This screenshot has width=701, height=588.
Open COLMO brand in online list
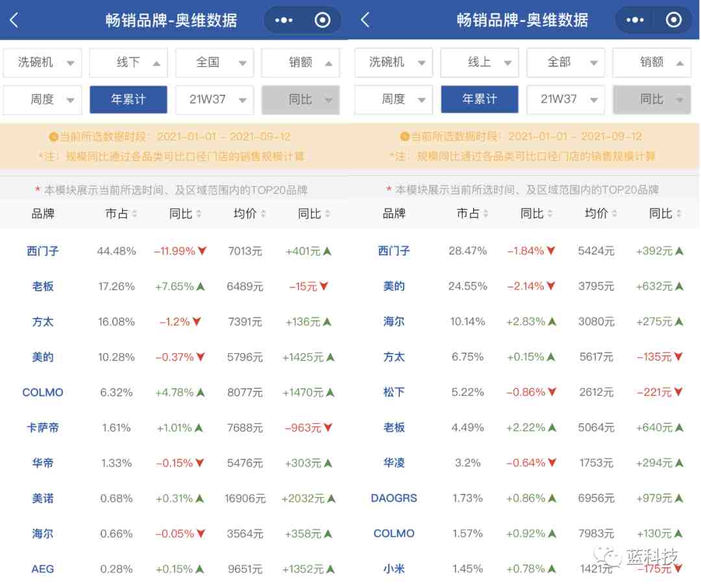(394, 534)
